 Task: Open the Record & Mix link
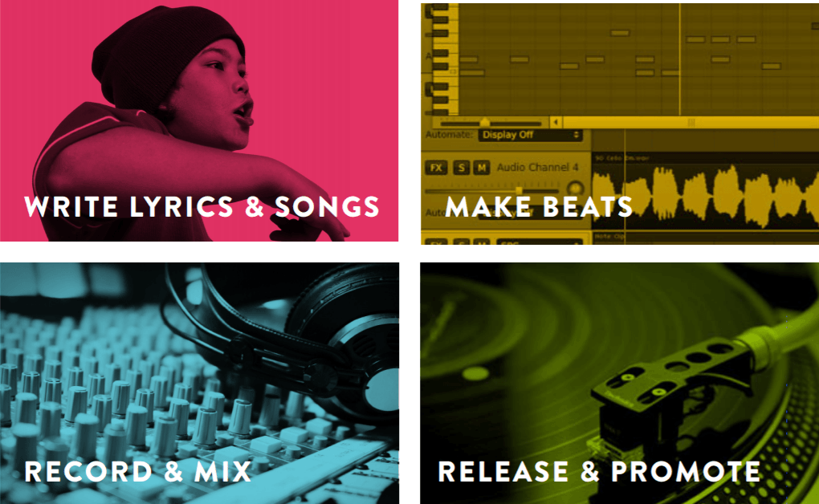coord(138,472)
